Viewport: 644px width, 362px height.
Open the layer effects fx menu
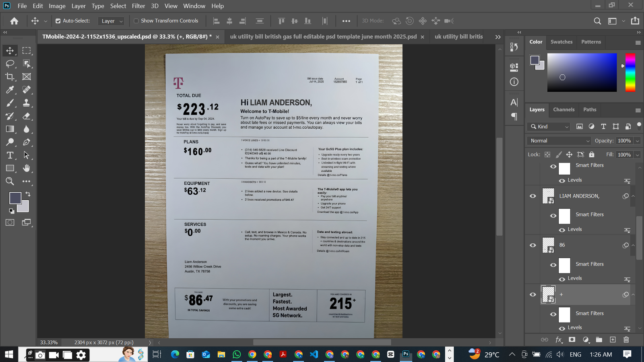click(x=559, y=340)
